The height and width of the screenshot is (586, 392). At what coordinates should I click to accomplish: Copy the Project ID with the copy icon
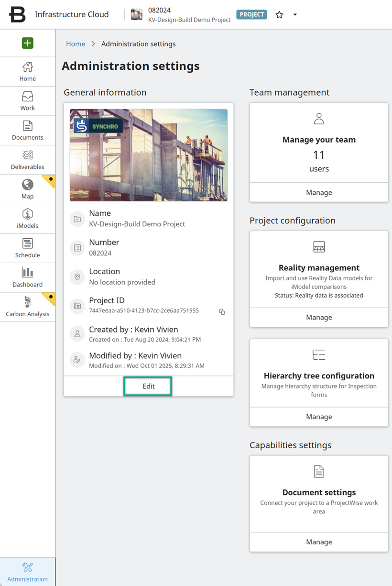222,312
